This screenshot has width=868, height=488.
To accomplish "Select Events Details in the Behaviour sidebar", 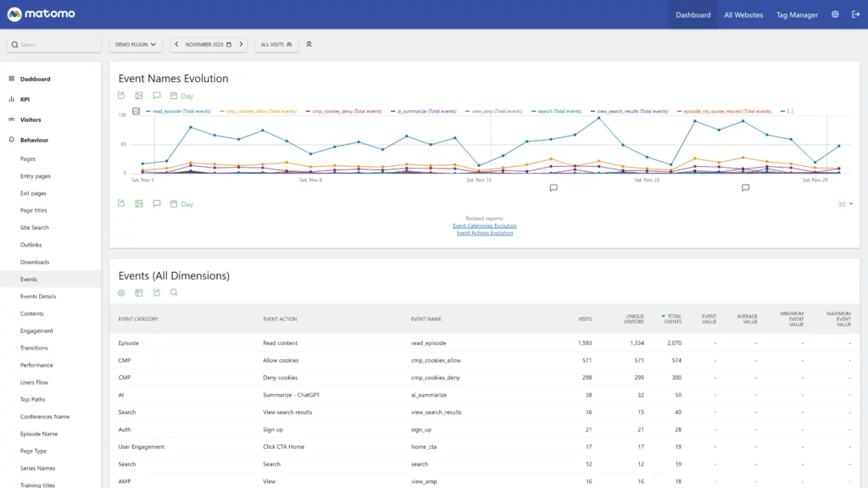I will coord(38,297).
